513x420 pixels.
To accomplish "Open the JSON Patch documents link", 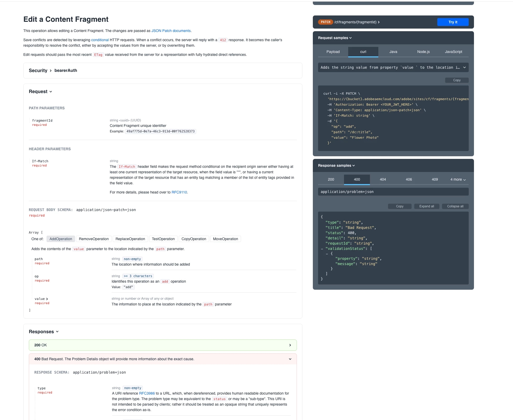I will [171, 31].
